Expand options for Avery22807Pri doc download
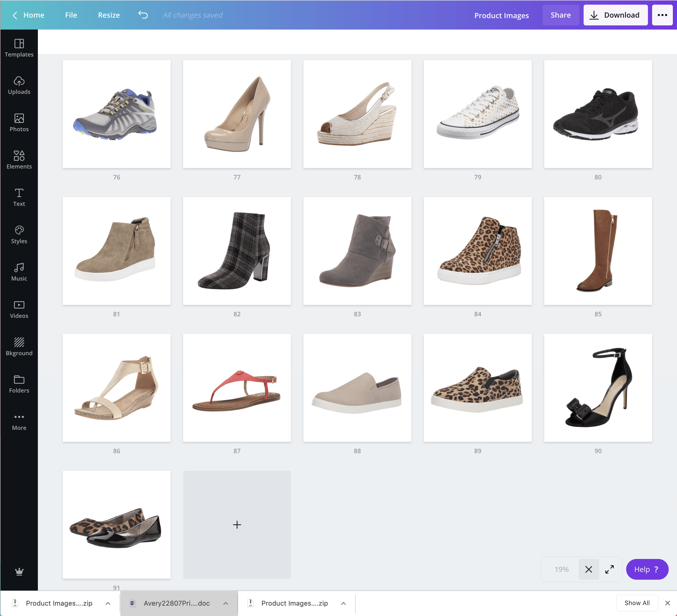The width and height of the screenshot is (677, 616). 226,603
